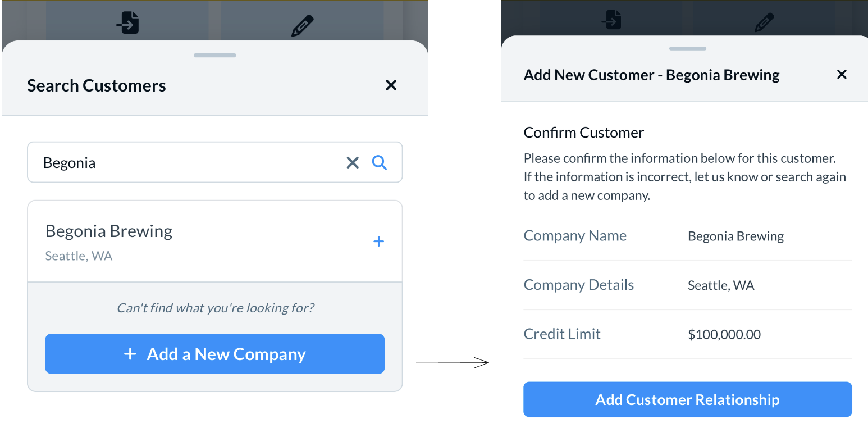Screen dimensions: 868x428
Task: Click the plus icon beside Begonia Brewing
Action: pos(379,242)
